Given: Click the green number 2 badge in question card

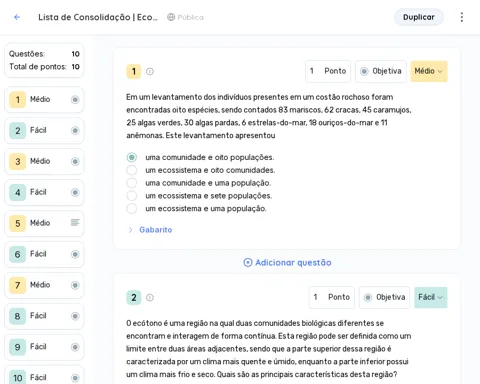Looking at the screenshot, I should click(x=134, y=297).
